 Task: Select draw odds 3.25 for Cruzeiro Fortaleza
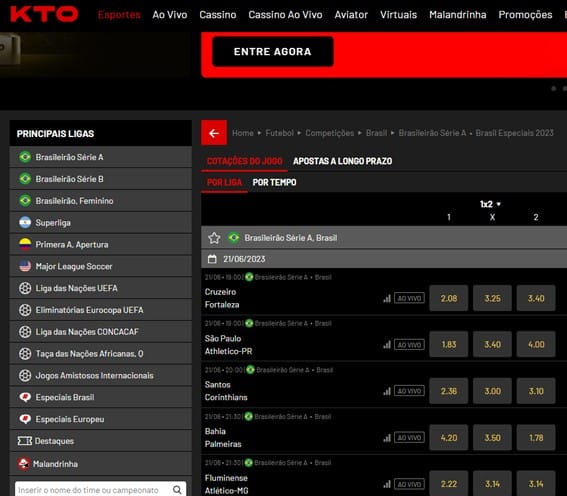click(493, 298)
